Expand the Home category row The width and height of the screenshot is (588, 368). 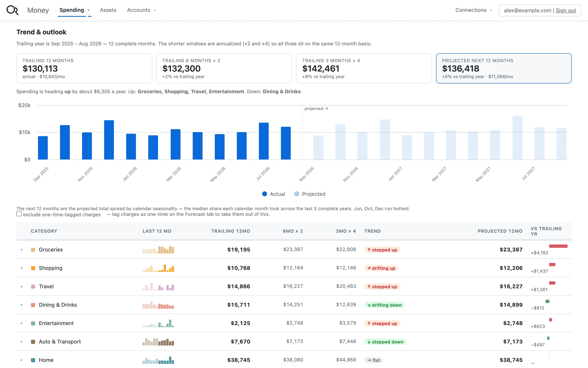pos(22,360)
